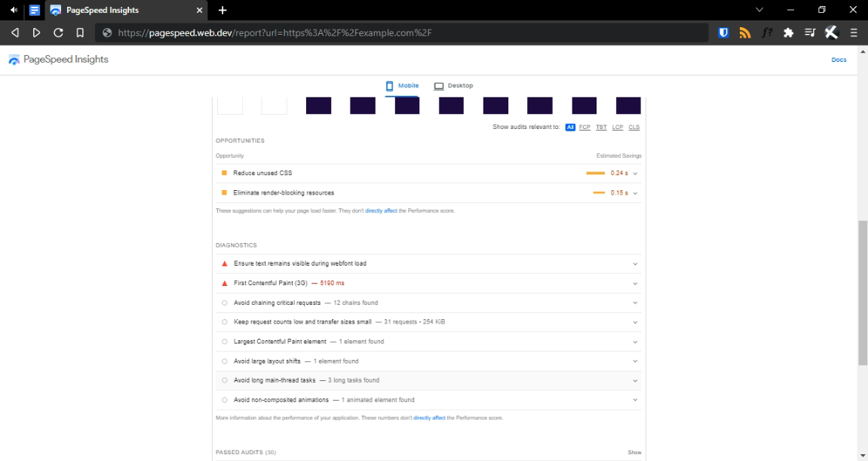Viewport: 868px width, 461px height.
Task: Filter audits by CLS metric
Action: coord(634,128)
